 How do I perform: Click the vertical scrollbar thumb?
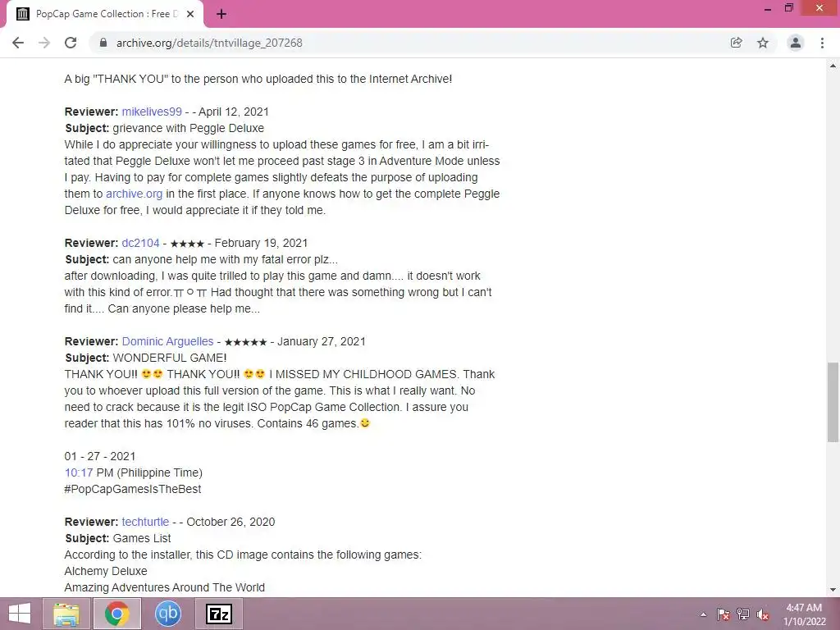(x=833, y=402)
